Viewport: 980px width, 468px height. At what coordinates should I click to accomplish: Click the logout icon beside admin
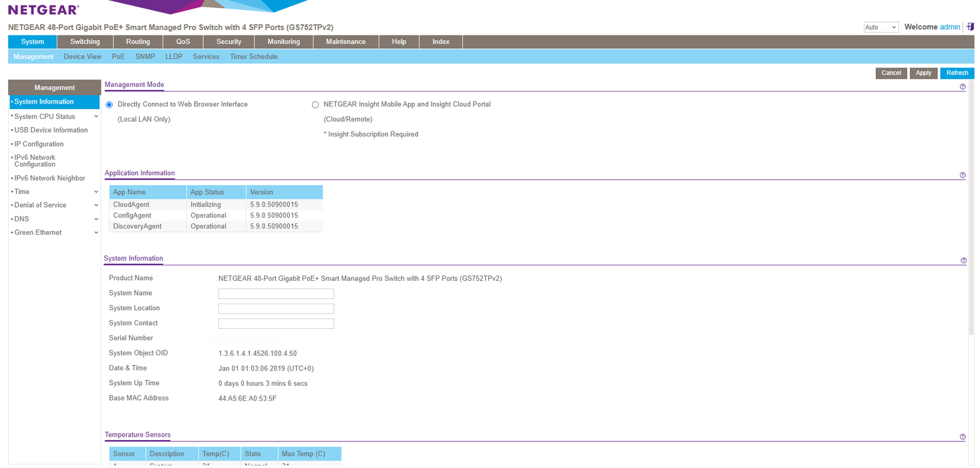point(970,27)
